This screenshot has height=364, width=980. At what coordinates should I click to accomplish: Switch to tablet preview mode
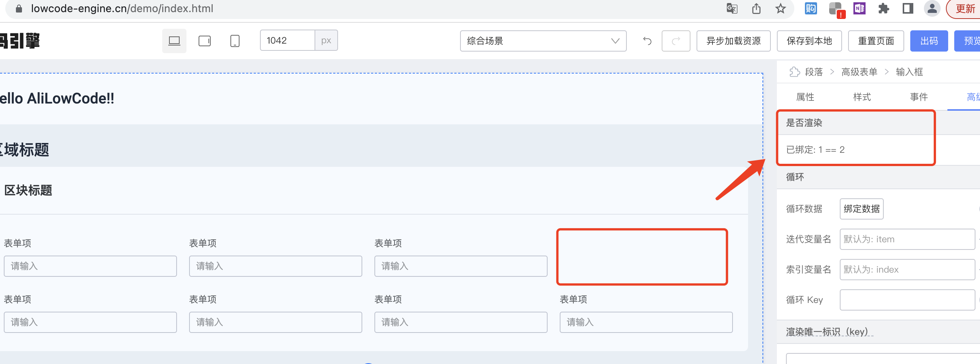204,40
